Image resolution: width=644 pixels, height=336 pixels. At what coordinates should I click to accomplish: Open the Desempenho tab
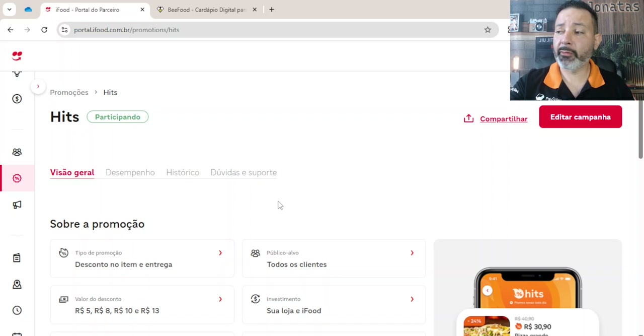tap(130, 172)
